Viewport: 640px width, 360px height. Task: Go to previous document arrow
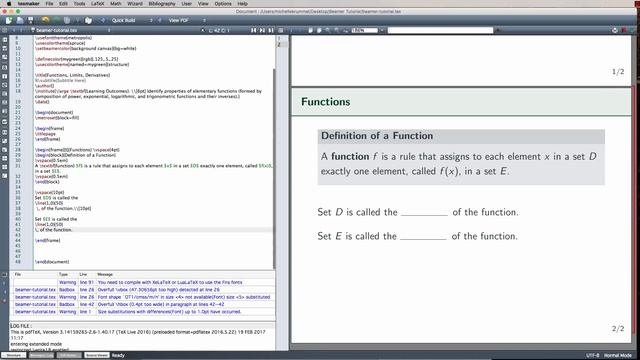(13, 30)
